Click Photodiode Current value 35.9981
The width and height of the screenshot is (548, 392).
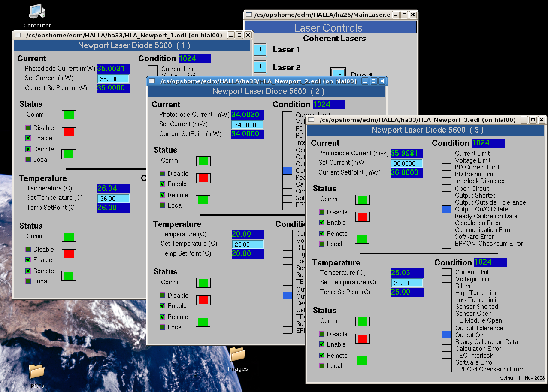tap(407, 153)
